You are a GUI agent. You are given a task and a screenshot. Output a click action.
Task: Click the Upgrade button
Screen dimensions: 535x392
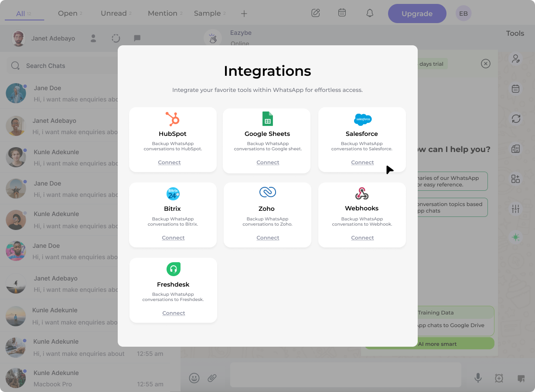[417, 13]
